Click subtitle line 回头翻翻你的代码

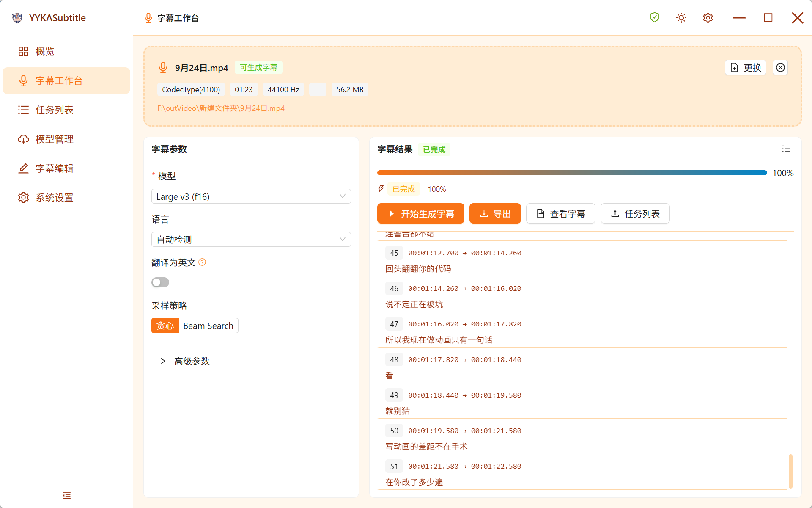coord(418,269)
